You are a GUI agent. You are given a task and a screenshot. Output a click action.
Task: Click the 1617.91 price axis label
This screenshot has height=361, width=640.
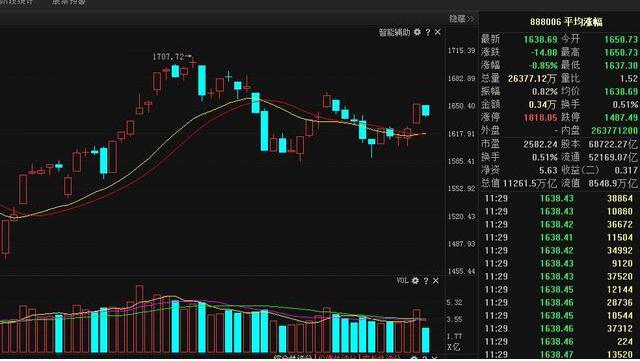[461, 134]
